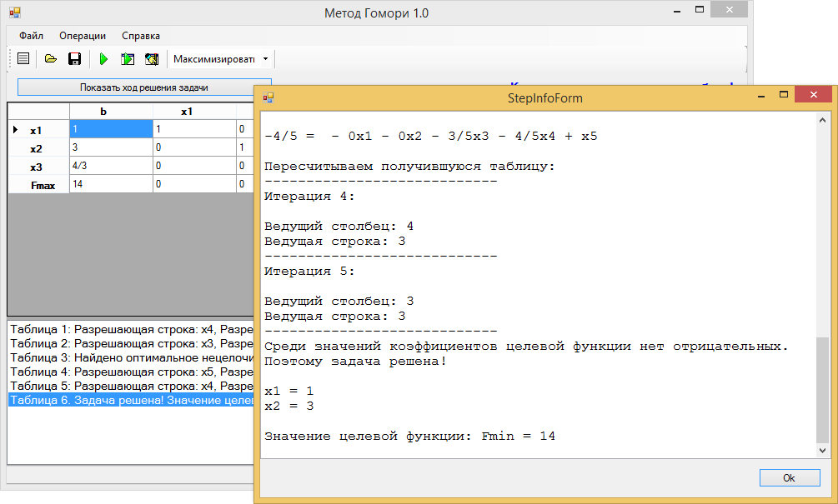Click the Ведущий столбец: 4 line

point(339,227)
